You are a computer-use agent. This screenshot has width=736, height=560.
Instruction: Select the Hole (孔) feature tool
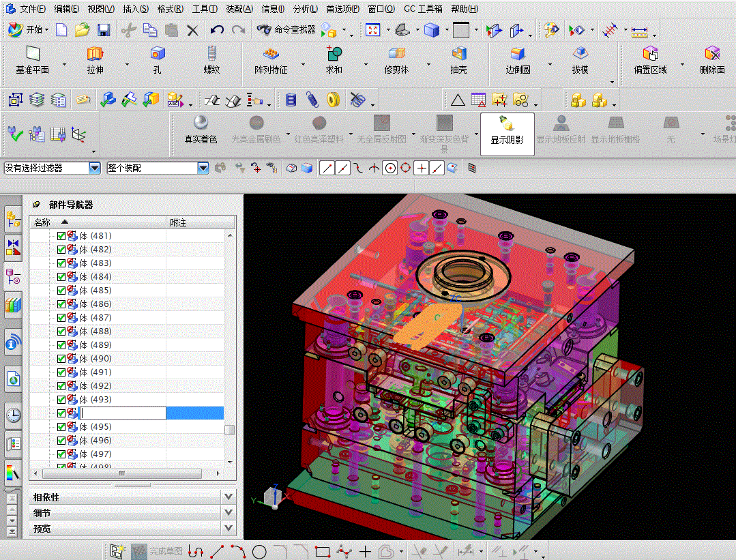tap(158, 59)
